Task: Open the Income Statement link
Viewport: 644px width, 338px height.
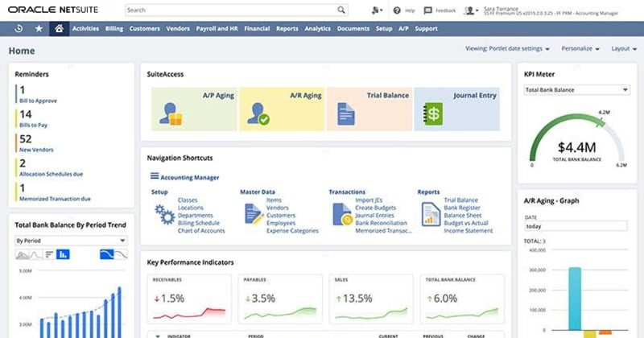Action: click(469, 231)
